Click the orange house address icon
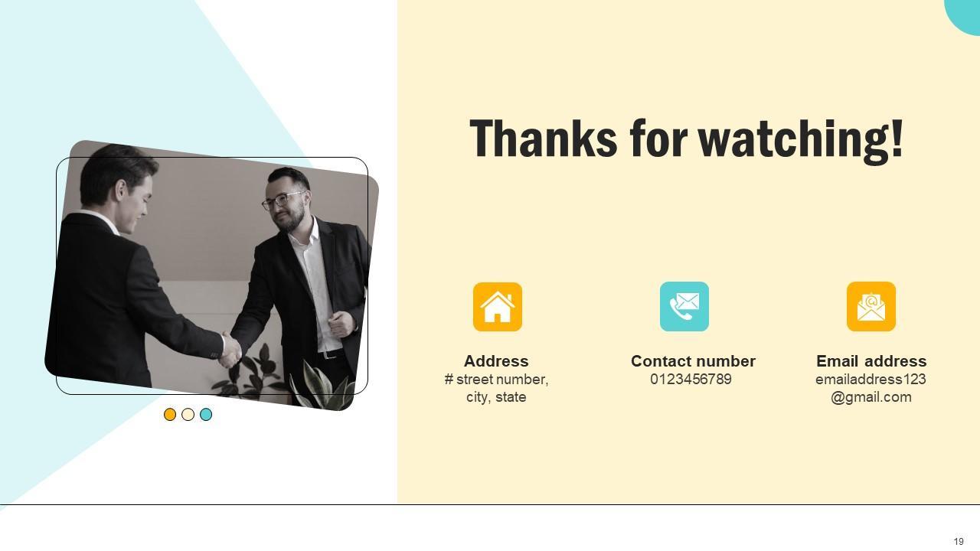The image size is (980, 551). coord(498,307)
